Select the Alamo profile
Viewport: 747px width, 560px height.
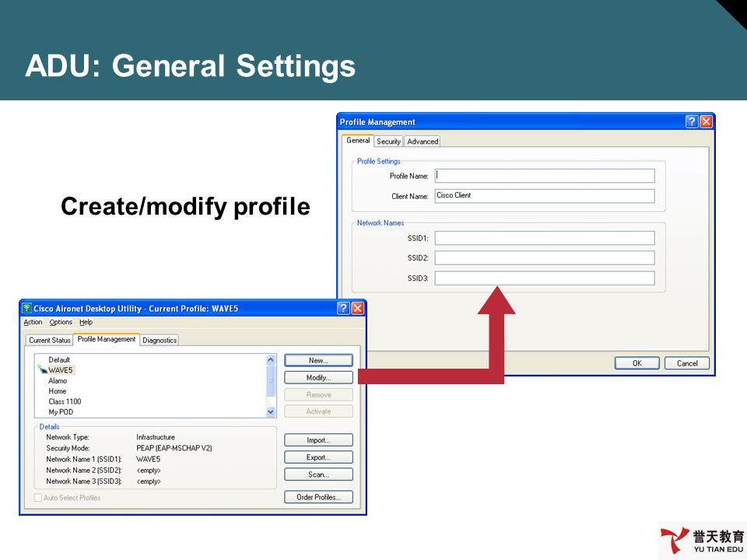click(x=58, y=381)
